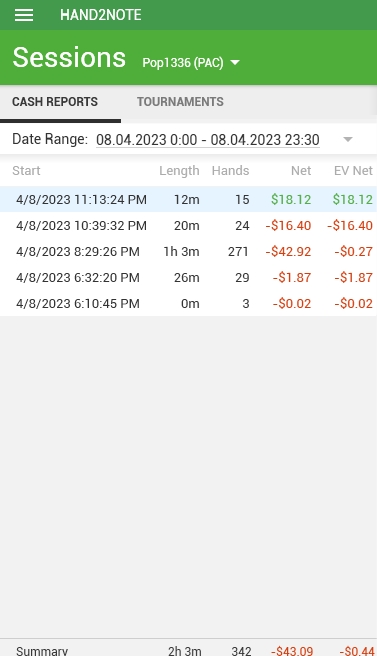
Task: Expand the Date Range dropdown arrow
Action: (x=348, y=139)
